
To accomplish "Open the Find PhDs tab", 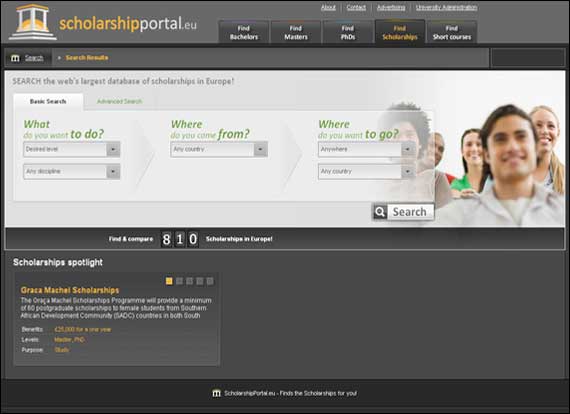I will coord(348,32).
